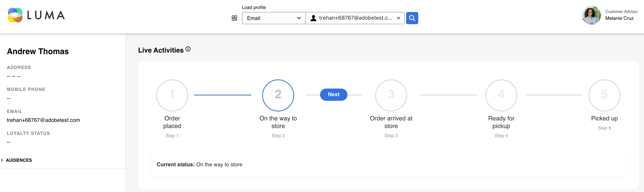
Task: Click the Live Activities info icon
Action: click(x=188, y=49)
